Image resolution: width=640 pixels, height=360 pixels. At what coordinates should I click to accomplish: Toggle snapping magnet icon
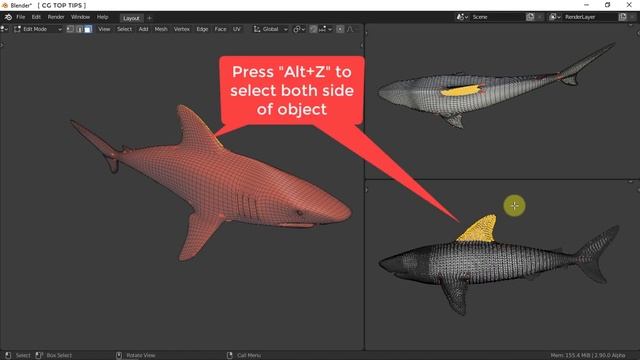(x=313, y=29)
